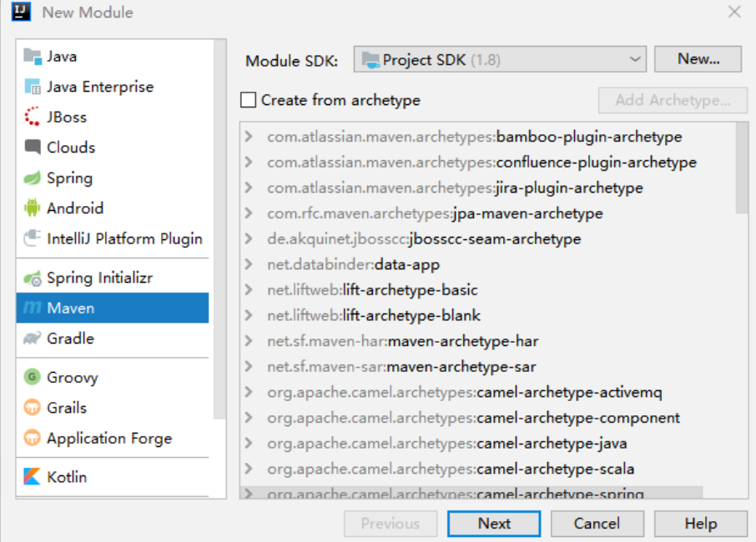Open Help for this dialog
Image resolution: width=756 pixels, height=542 pixels.
click(x=701, y=523)
